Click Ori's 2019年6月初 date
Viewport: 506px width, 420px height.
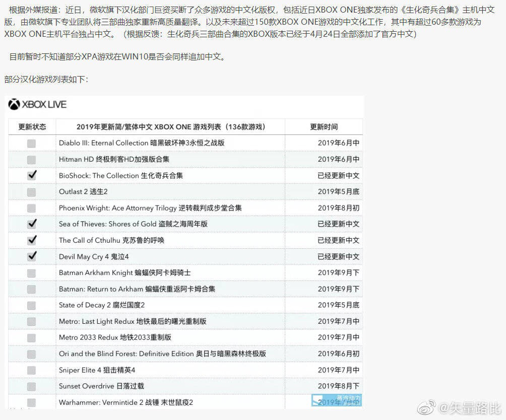(339, 354)
